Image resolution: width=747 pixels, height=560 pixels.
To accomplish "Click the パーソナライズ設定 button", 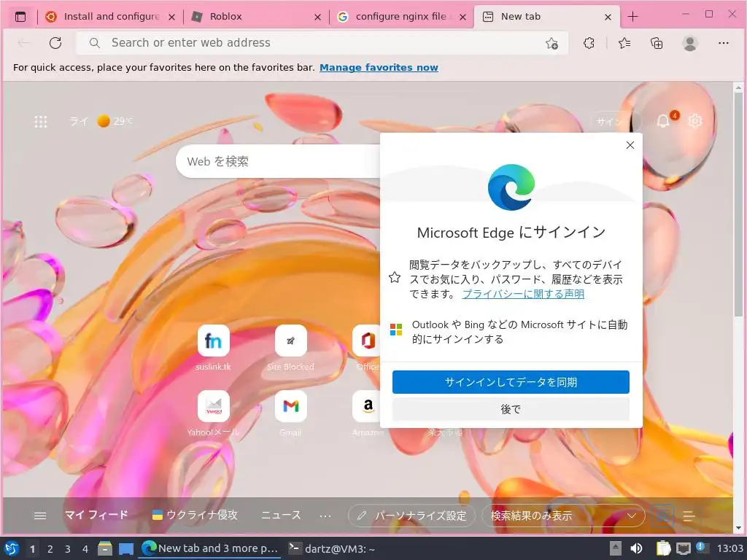I will click(412, 516).
